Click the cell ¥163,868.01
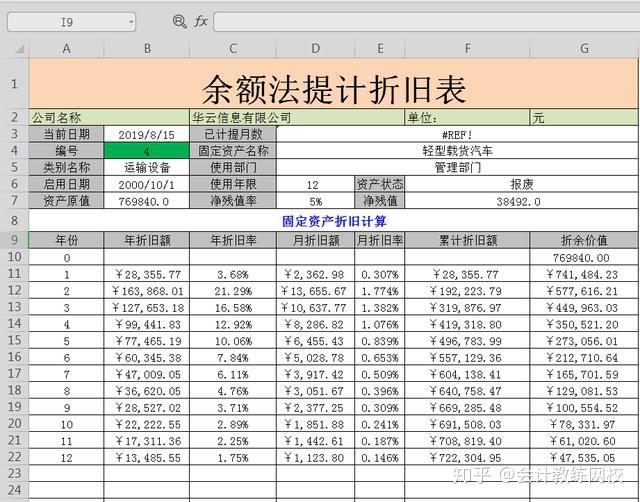 point(147,291)
